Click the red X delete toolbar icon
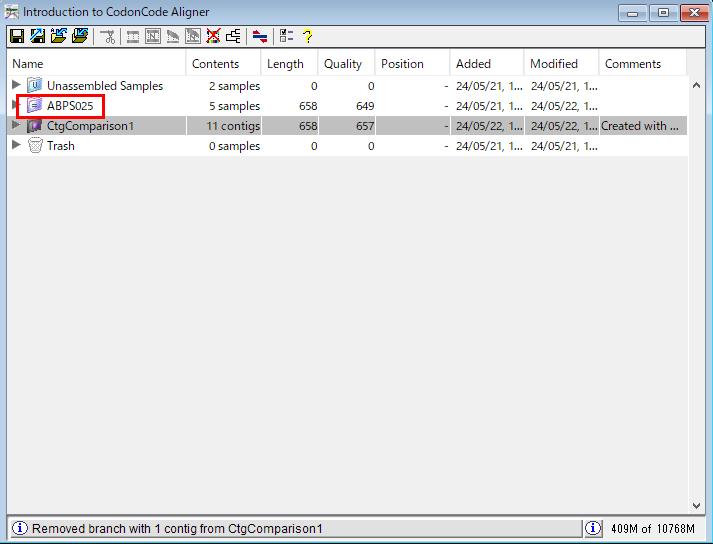Viewport: 713px width, 544px height. (213, 36)
